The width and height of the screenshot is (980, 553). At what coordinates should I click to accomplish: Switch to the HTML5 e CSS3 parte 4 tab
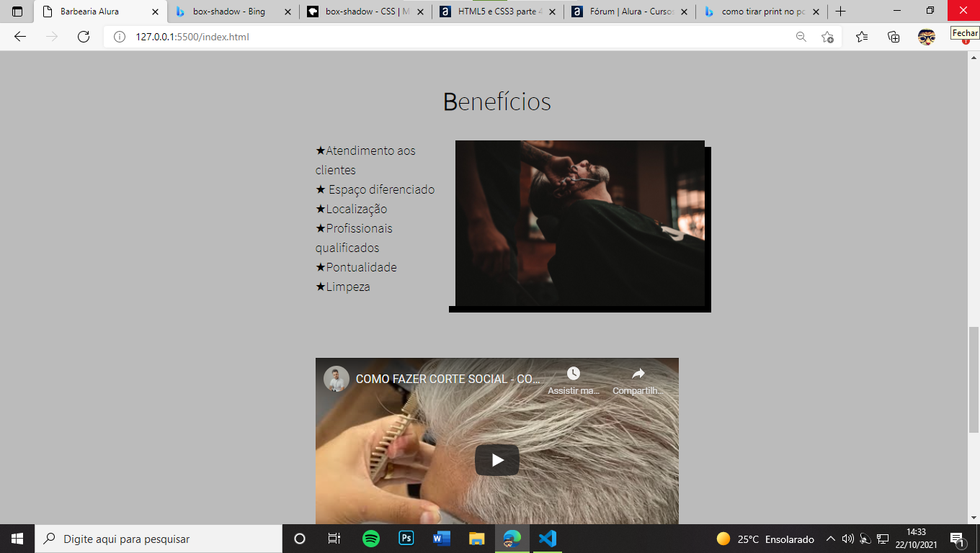pyautogui.click(x=498, y=12)
